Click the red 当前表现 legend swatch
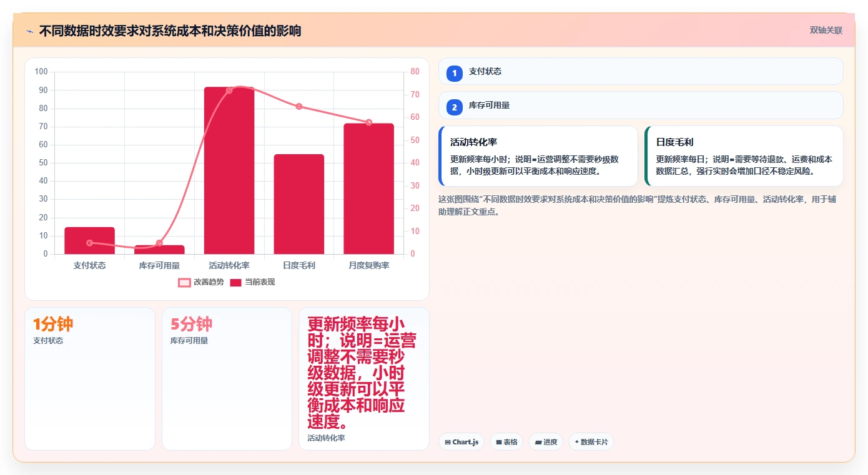The image size is (868, 475). coord(235,283)
